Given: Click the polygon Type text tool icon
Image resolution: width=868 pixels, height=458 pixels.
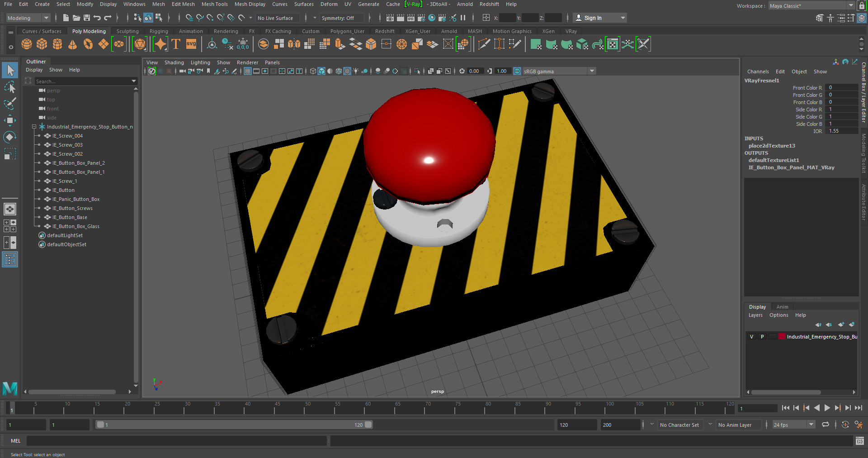Looking at the screenshot, I should [x=176, y=44].
